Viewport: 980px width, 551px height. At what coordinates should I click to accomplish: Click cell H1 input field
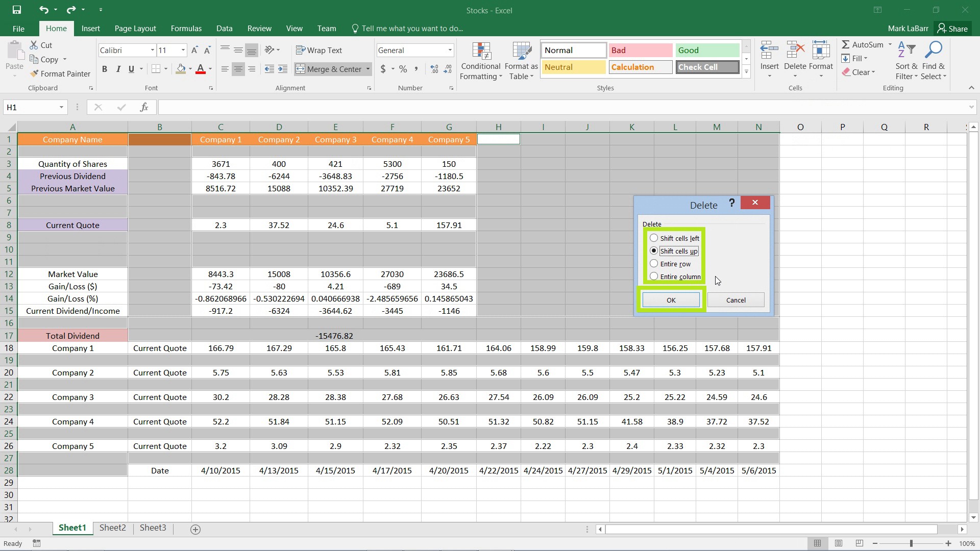point(498,139)
